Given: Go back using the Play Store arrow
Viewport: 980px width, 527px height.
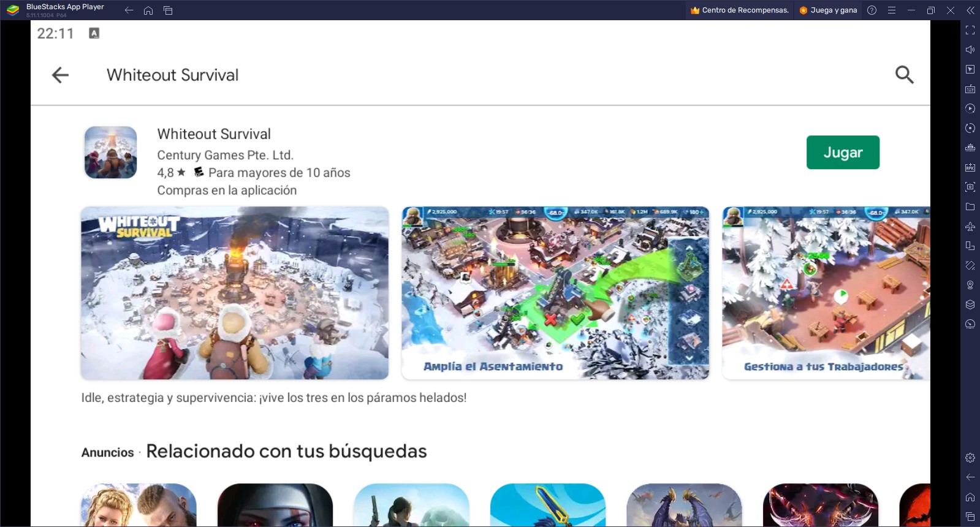Looking at the screenshot, I should (x=60, y=75).
